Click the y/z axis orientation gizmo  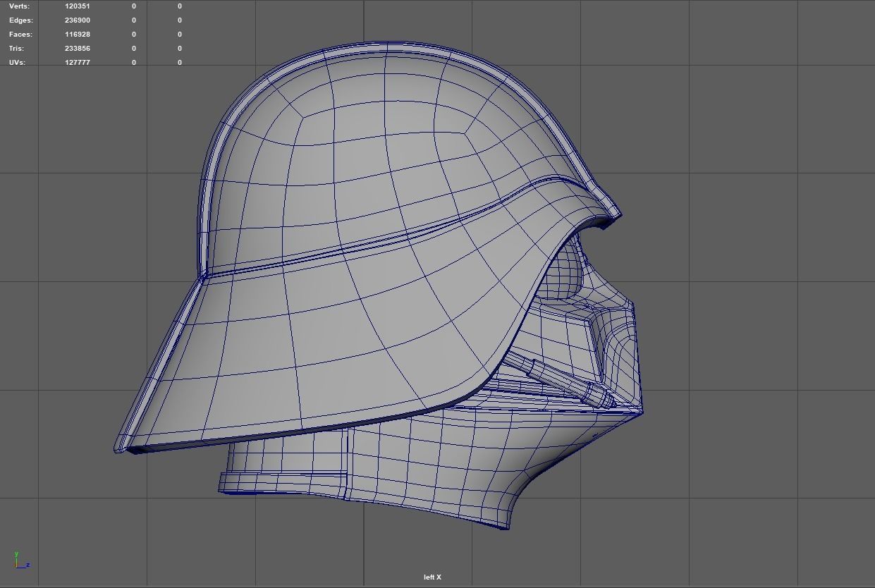point(21,560)
